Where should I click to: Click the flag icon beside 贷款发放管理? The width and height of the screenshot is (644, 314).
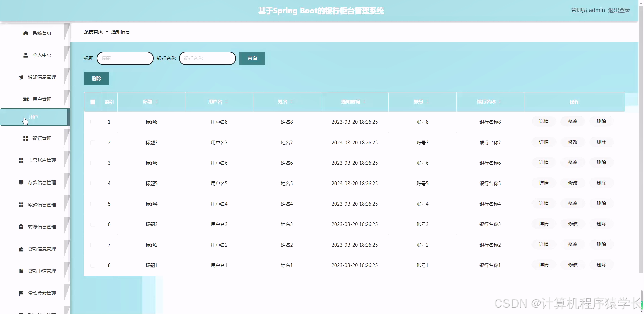click(x=21, y=293)
